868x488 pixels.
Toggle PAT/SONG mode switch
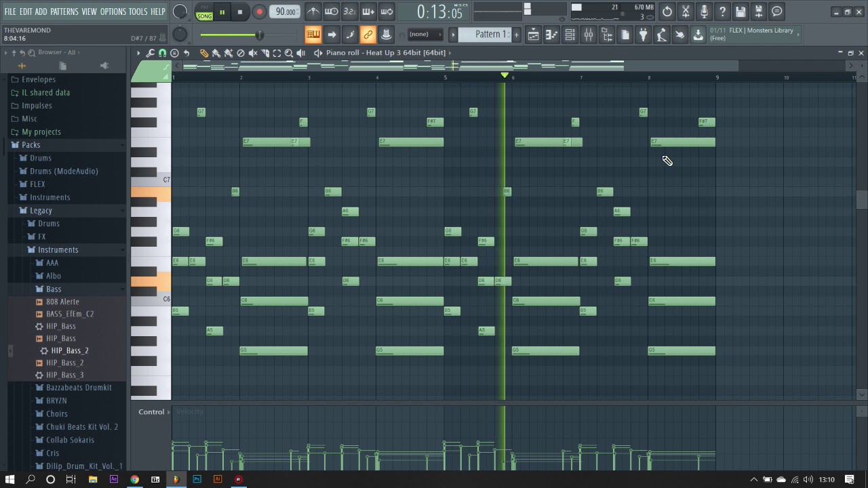204,12
